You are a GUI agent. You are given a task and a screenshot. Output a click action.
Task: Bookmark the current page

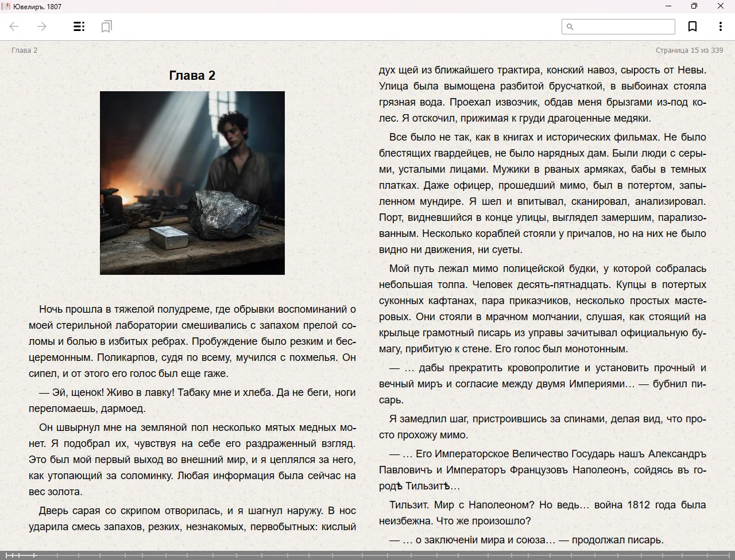click(693, 26)
